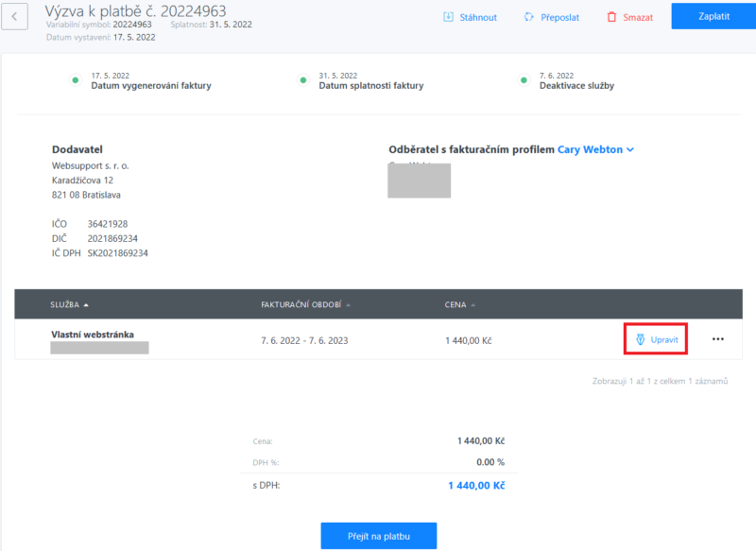Click the Přeposlat resend icon

click(x=529, y=17)
